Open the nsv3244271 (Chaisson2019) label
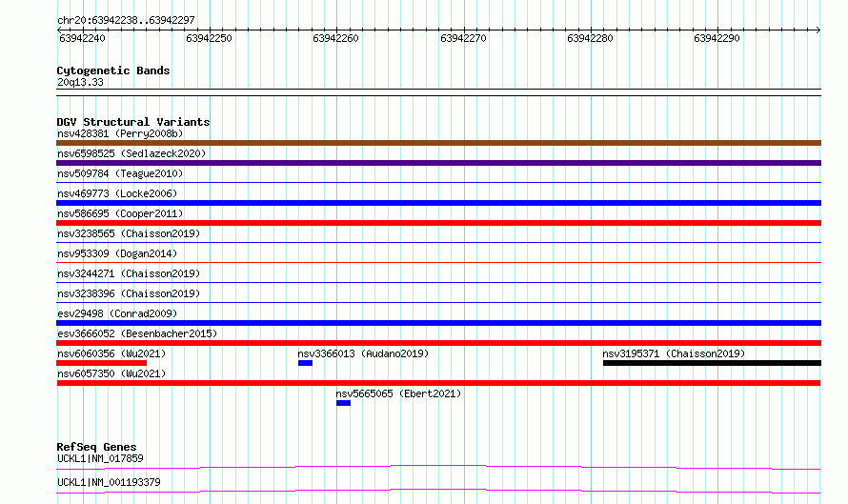848x504 pixels. [129, 273]
